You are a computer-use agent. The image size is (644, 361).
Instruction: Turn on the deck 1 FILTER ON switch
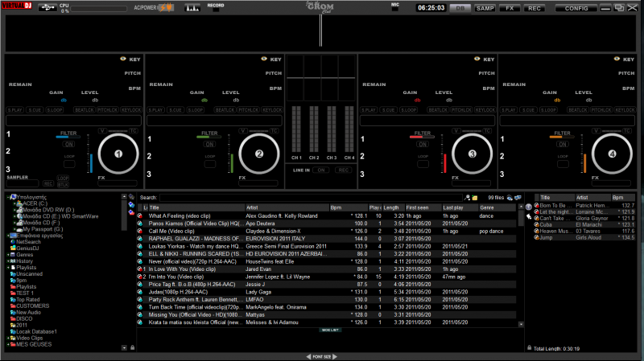tap(68, 144)
